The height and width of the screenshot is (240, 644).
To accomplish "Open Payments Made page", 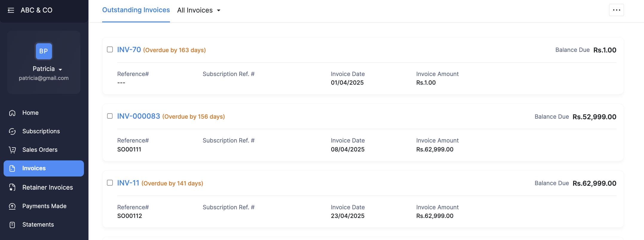I will [44, 206].
